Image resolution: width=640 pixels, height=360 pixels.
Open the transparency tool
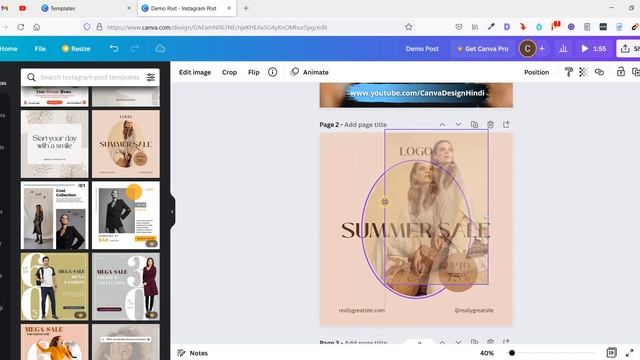(x=583, y=72)
